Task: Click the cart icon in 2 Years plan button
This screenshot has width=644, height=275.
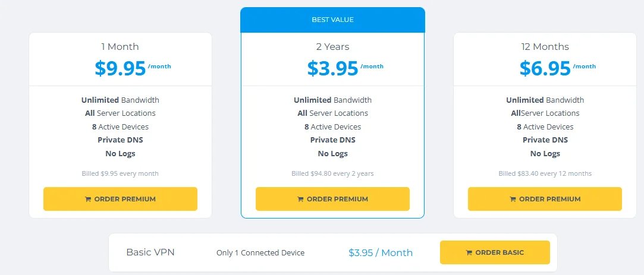Action: click(300, 200)
